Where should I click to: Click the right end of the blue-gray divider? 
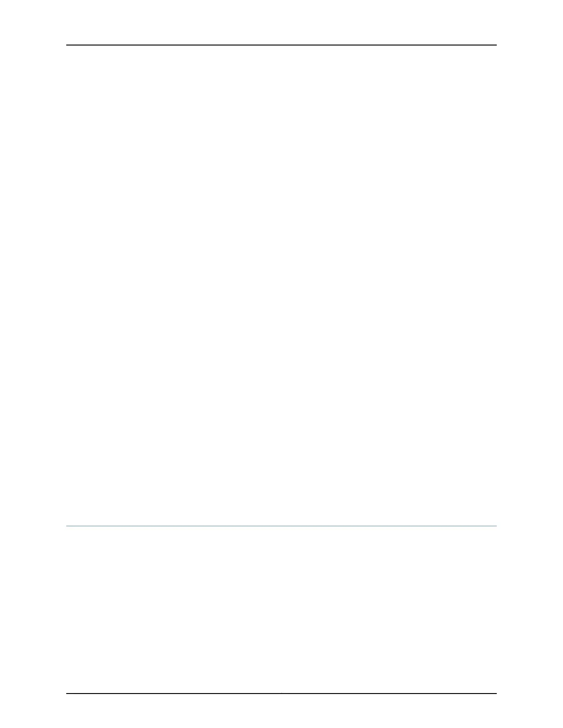coord(496,526)
